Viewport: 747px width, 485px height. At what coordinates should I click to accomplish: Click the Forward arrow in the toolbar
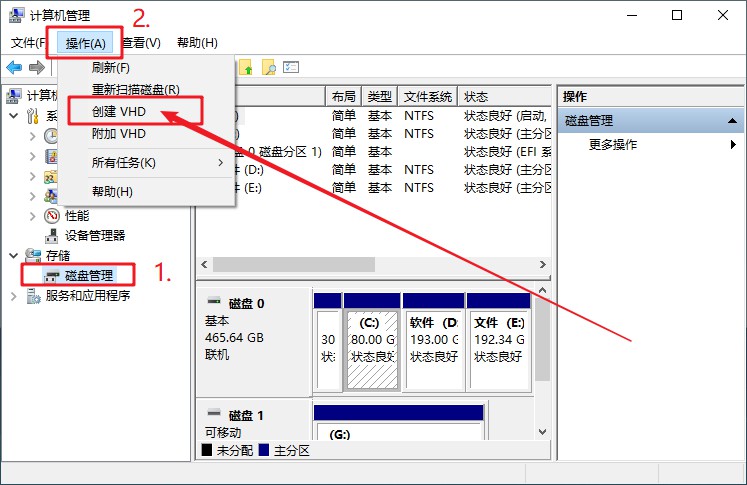[x=37, y=67]
